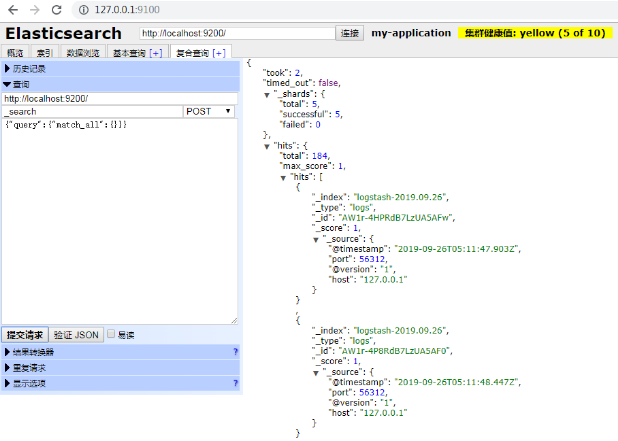618x441 pixels.
Task: Switch to the 数据浏览 tab
Action: tap(83, 53)
